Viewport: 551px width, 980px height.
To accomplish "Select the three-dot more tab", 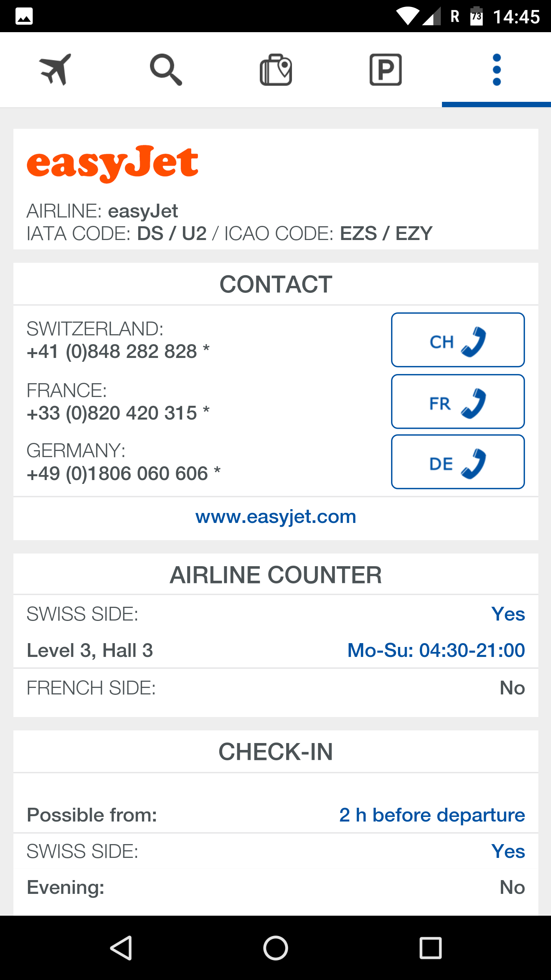I will 497,69.
